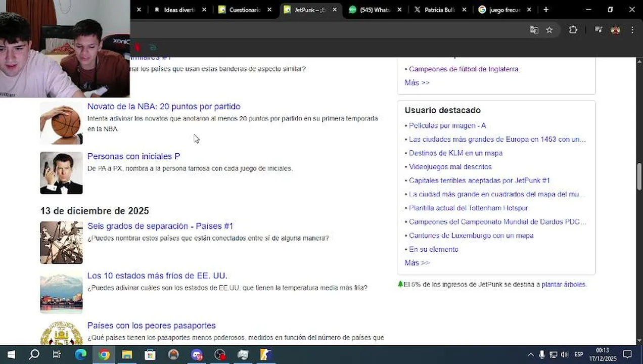Image resolution: width=643 pixels, height=364 pixels.
Task: Open 'Personas con iniciales P' quiz
Action: coord(133,156)
